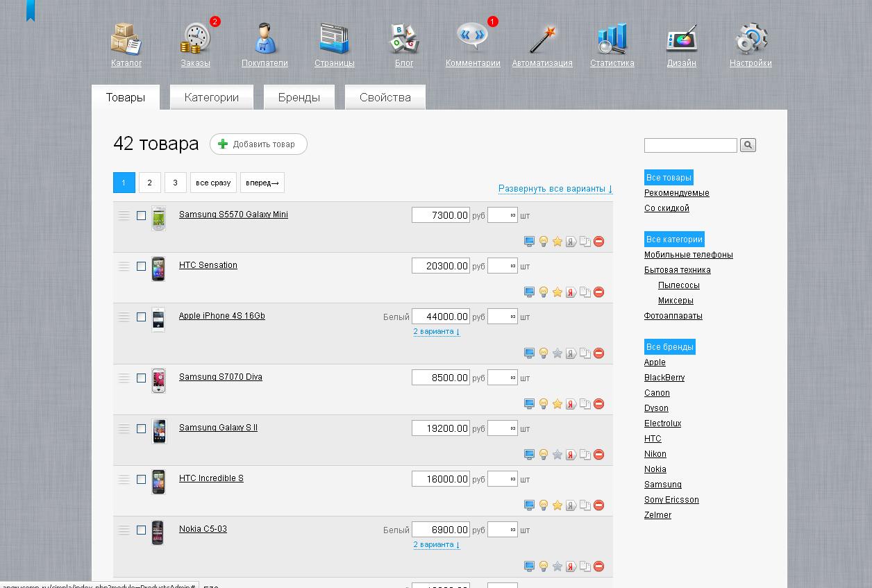Expand 2 варианта under Nokia C5-03
This screenshot has width=872, height=588.
coord(436,545)
